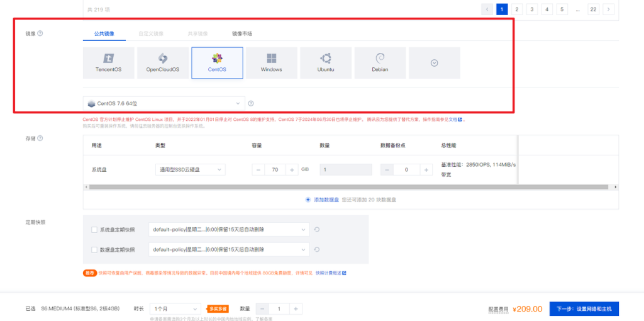Open external link icon after 文档

[x=460, y=120]
